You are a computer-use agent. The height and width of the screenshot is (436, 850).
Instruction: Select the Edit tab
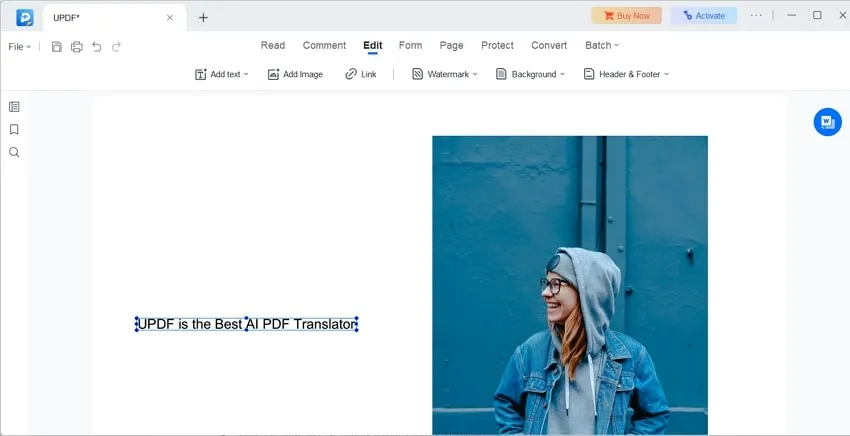pos(372,46)
